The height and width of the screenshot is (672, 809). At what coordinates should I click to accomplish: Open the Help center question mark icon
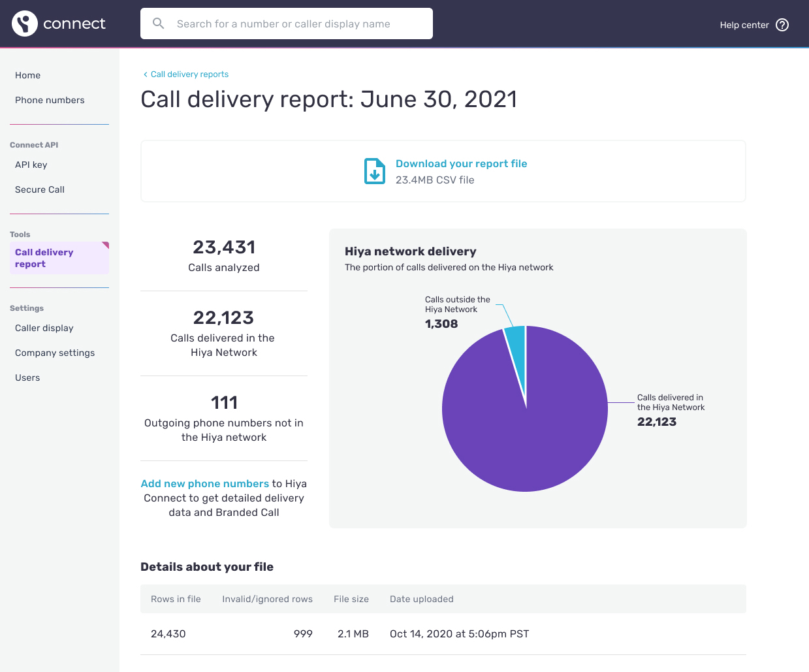[782, 25]
